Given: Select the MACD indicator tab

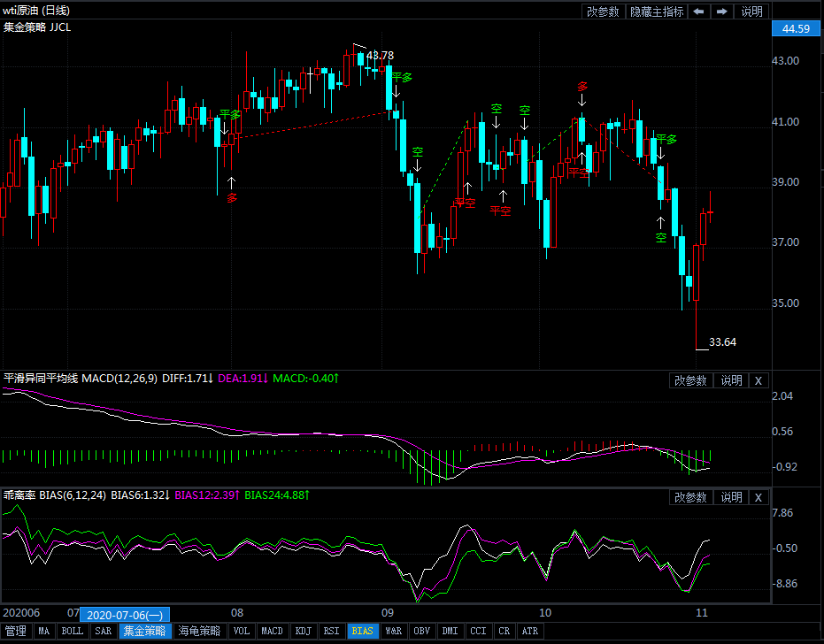Looking at the screenshot, I should point(272,631).
